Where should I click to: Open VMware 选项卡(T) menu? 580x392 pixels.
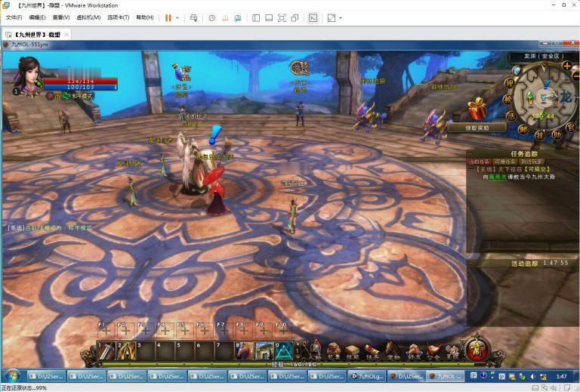(118, 17)
